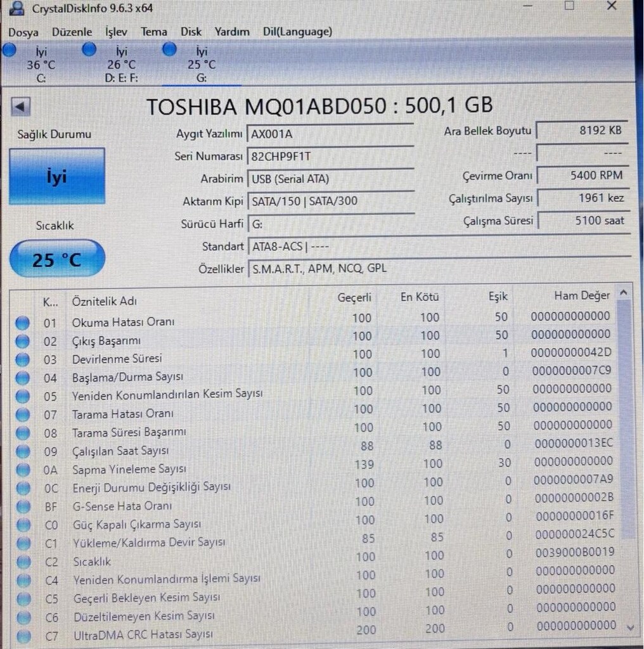
Task: Click the Geçerli column header
Action: click(x=354, y=297)
